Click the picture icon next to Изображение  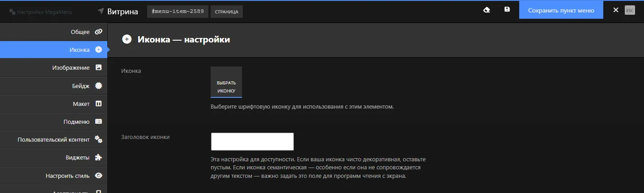99,67
